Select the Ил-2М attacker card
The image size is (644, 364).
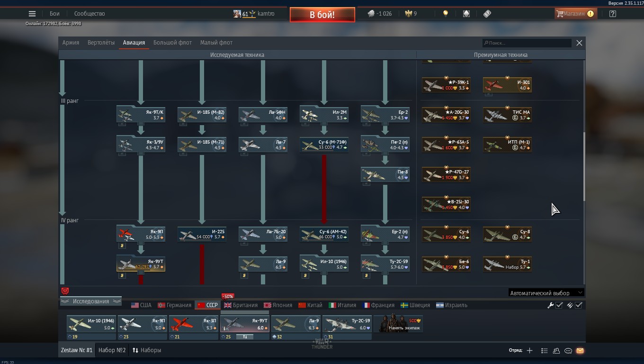coord(324,115)
